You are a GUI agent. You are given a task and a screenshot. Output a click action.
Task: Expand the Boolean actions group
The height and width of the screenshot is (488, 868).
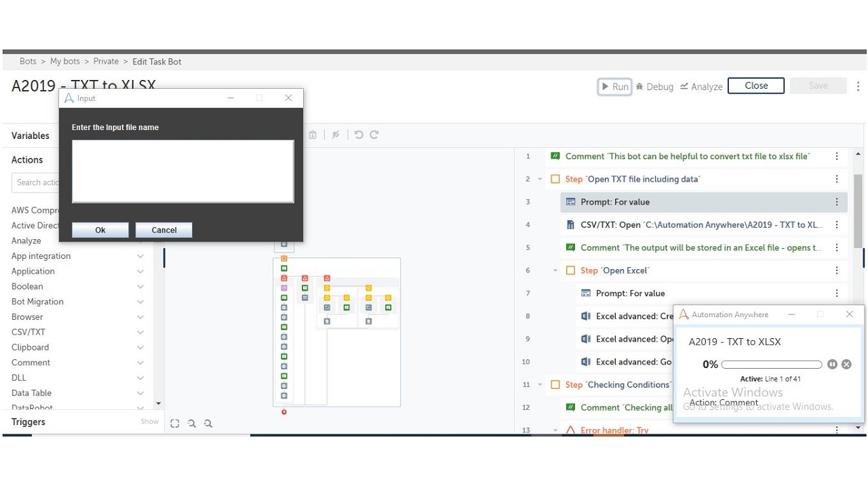click(x=140, y=287)
